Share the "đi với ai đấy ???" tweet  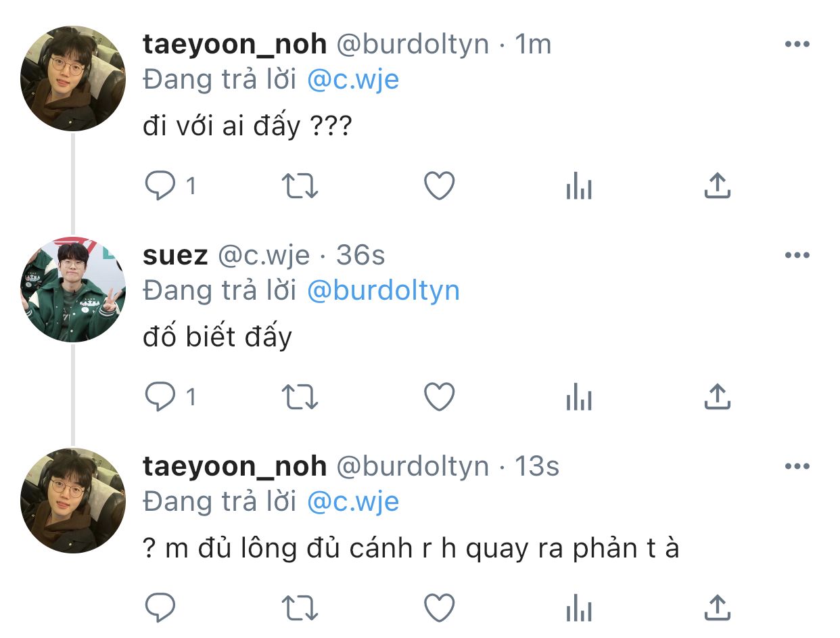point(718,185)
